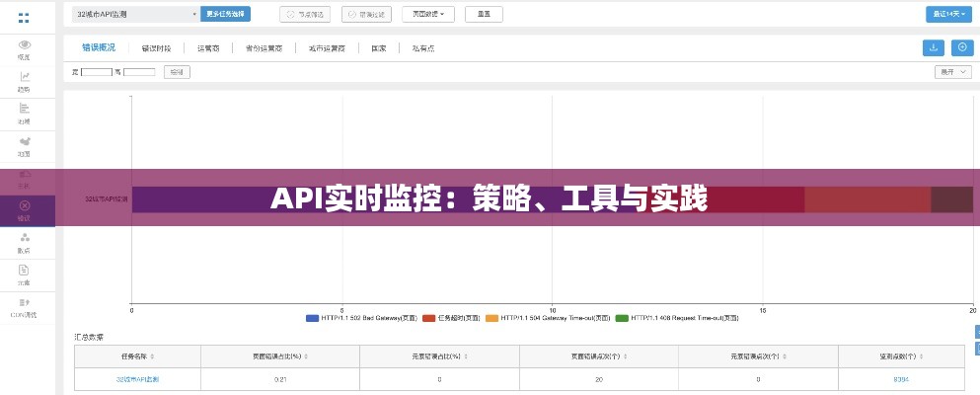This screenshot has width=980, height=395.
Task: Toggle the HTTP/1.1 408 Request Time-out legend item
Action: [677, 318]
